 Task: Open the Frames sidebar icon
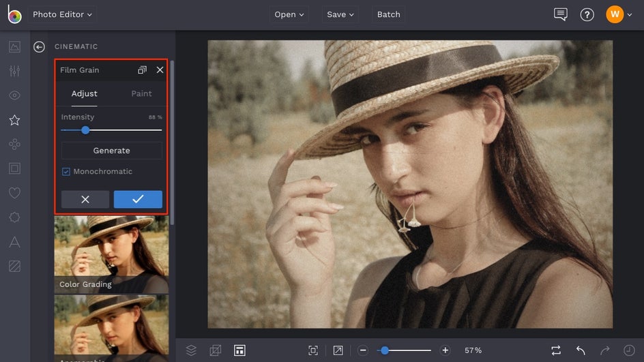[14, 168]
